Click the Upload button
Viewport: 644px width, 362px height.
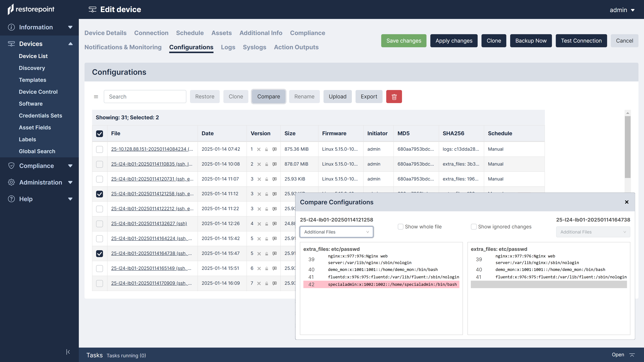337,96
